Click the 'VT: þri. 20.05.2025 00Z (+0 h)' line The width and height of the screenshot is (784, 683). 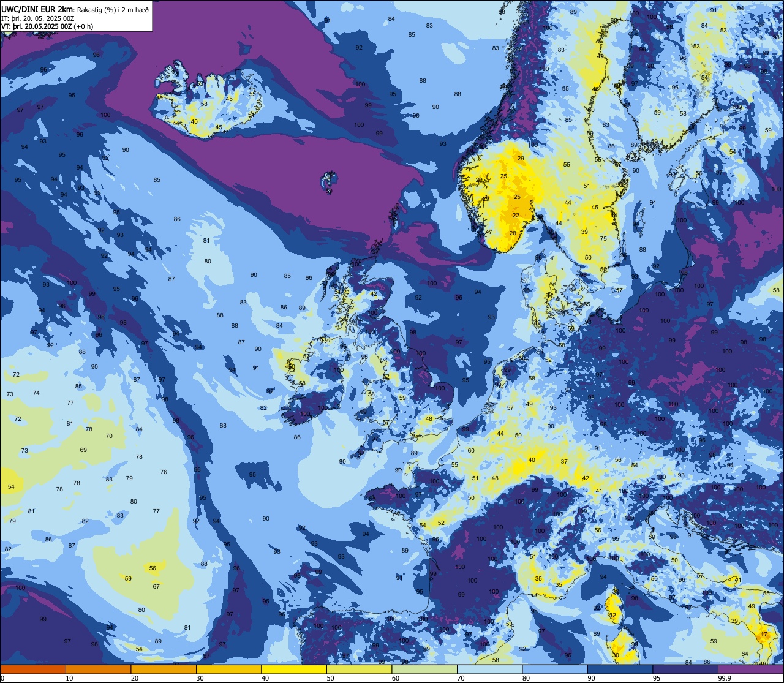[47, 26]
